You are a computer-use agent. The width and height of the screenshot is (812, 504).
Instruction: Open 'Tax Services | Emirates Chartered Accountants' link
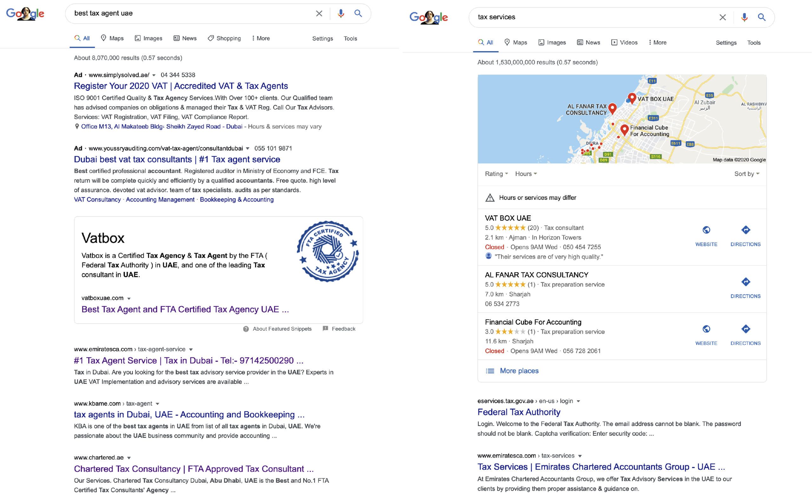tap(601, 467)
